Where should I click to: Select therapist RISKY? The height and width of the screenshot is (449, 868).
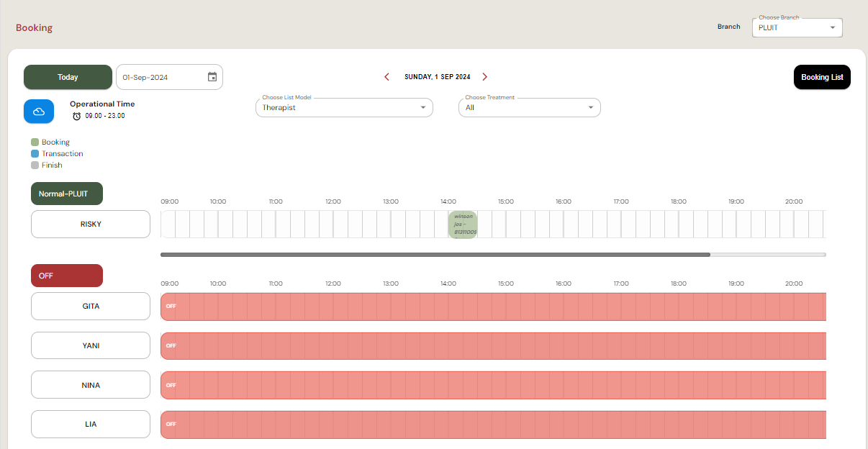(91, 224)
